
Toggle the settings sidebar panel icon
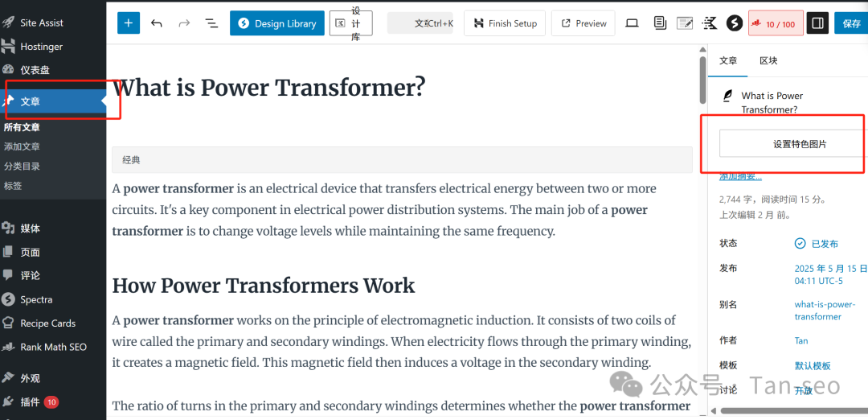point(817,23)
